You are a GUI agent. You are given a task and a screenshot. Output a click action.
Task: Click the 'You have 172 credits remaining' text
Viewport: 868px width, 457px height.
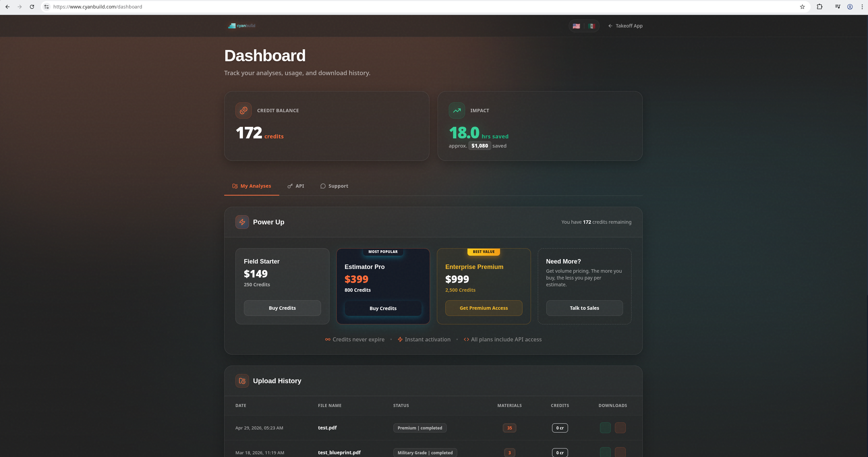(596, 222)
